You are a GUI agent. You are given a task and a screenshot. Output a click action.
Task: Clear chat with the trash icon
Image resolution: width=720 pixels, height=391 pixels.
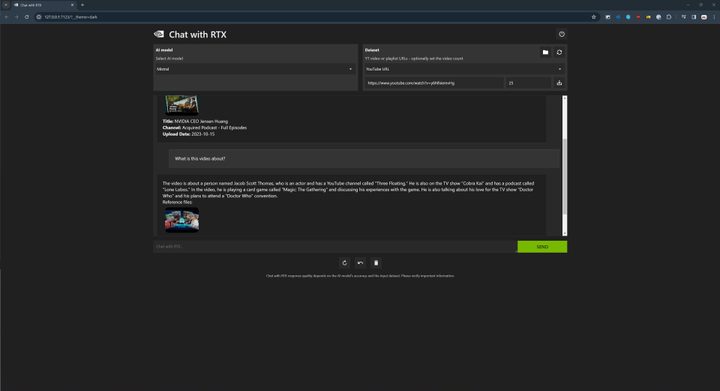[376, 263]
